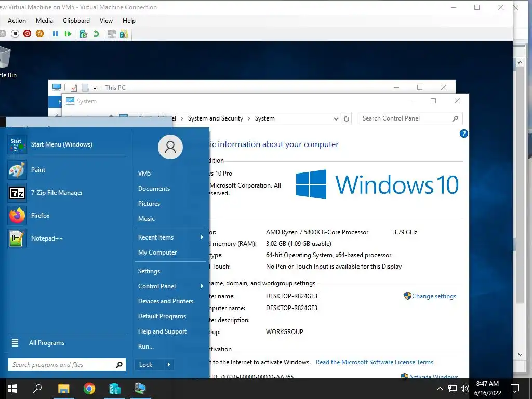Open the Media menu

pos(45,21)
